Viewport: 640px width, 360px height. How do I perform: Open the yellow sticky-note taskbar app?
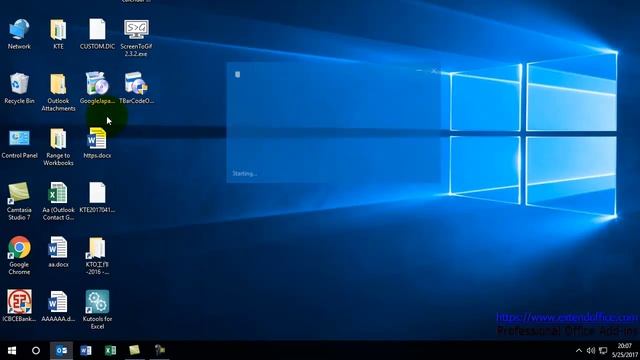(x=135, y=350)
